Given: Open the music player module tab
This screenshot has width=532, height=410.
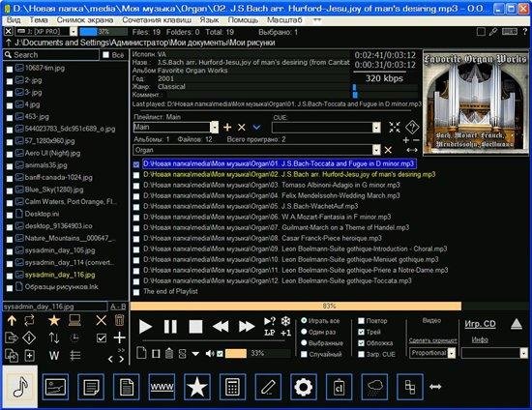Looking at the screenshot, I should pos(20,387).
